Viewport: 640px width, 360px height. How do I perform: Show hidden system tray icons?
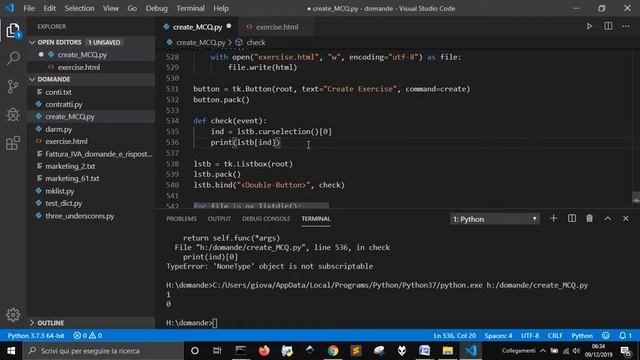[x=543, y=351]
